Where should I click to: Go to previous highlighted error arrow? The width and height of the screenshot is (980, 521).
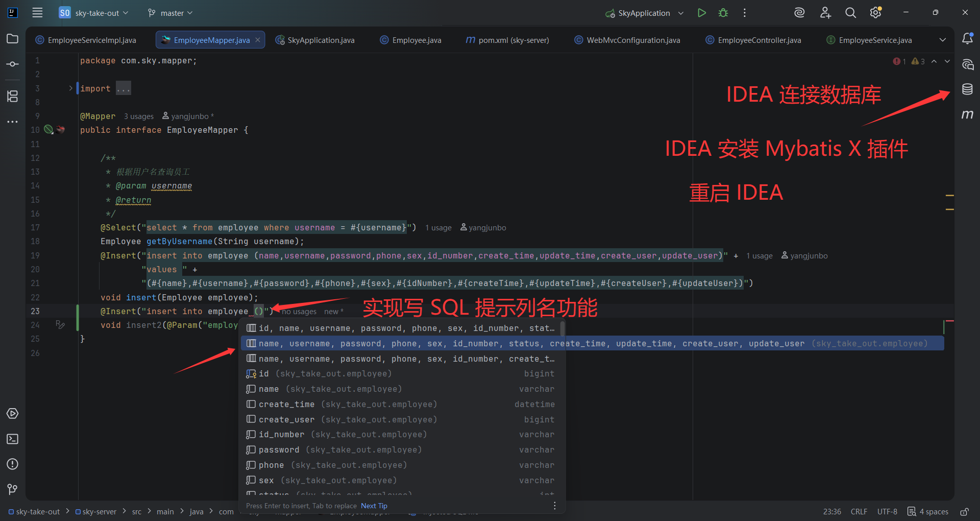click(x=934, y=61)
